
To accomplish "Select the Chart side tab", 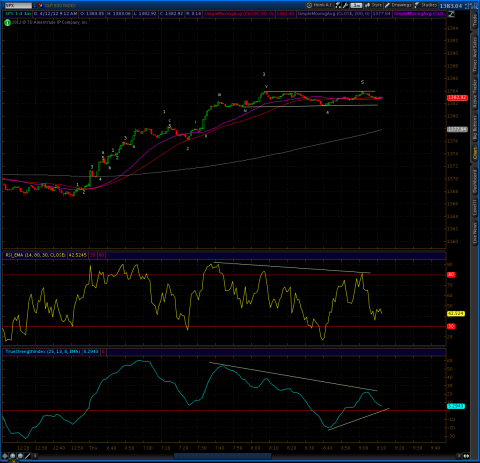I will pos(475,153).
